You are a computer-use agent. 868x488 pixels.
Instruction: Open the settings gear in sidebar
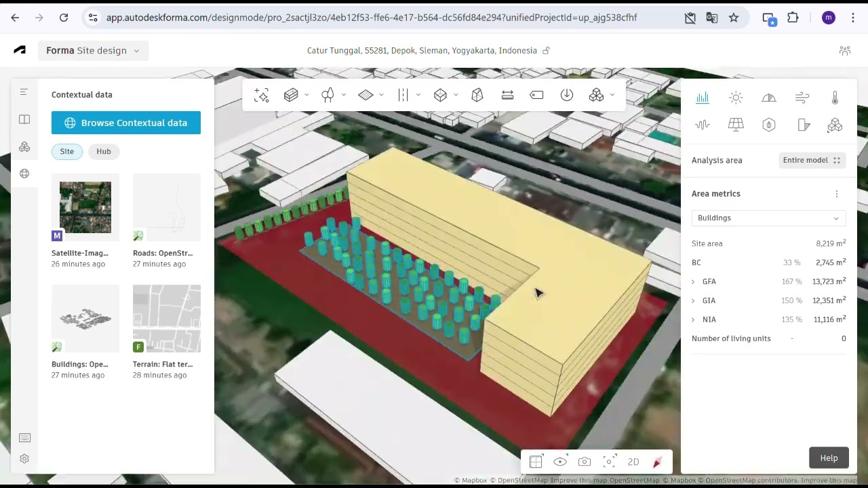[24, 459]
